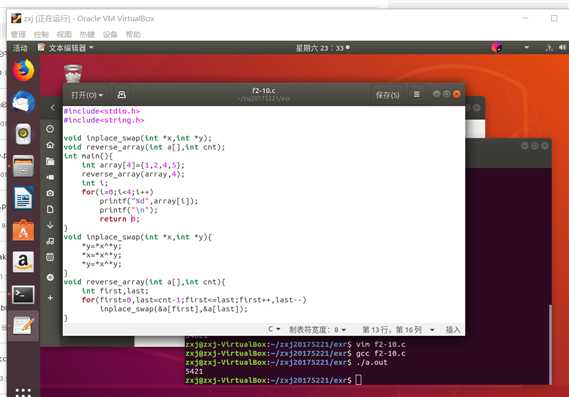Close the f2-10.c editor window
569x397 pixels.
pyautogui.click(x=457, y=94)
